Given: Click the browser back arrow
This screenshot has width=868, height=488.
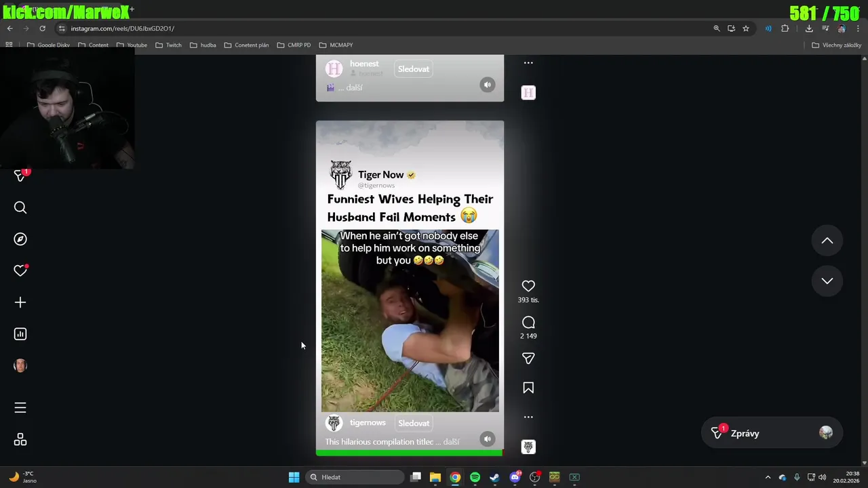Looking at the screenshot, I should pyautogui.click(x=9, y=28).
